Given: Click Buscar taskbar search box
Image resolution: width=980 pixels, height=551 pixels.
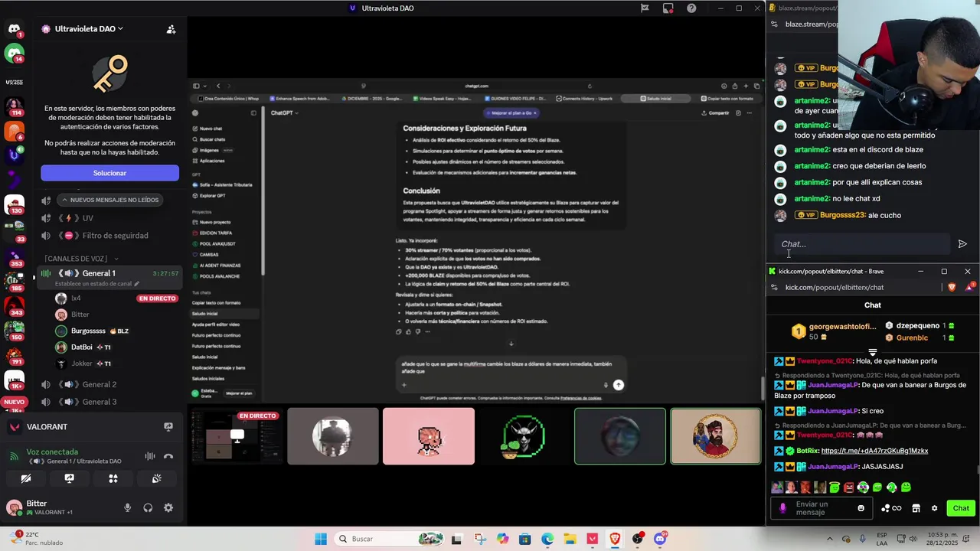Looking at the screenshot, I should pos(390,539).
